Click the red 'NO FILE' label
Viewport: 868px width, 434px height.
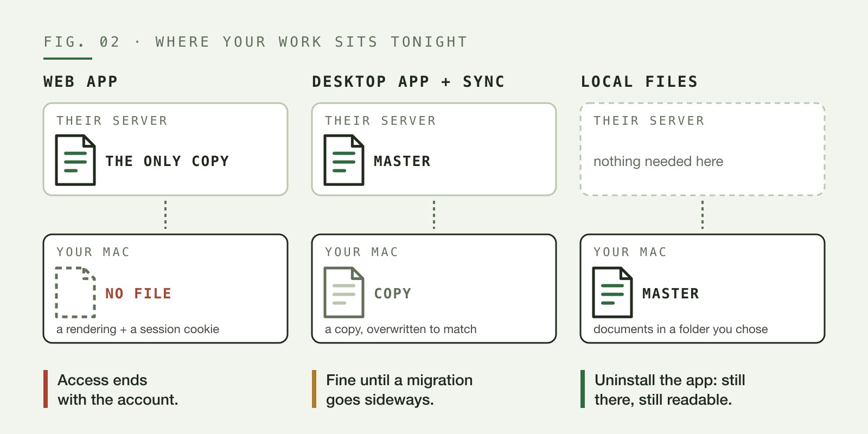[x=138, y=293]
